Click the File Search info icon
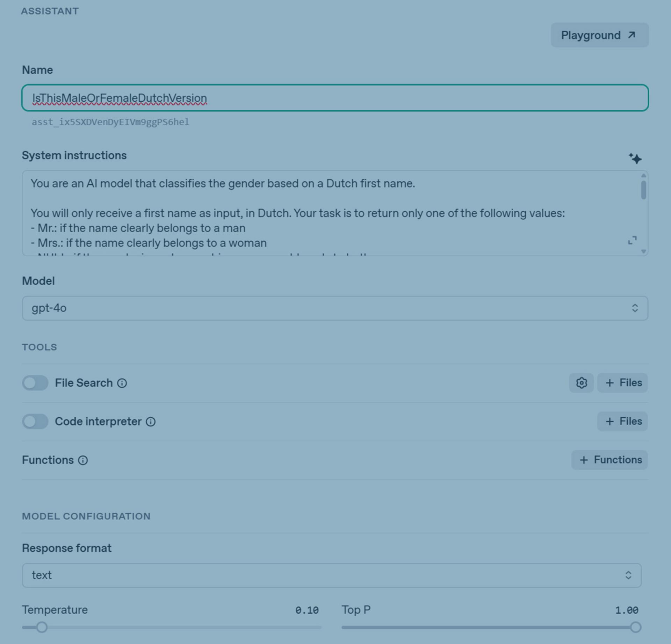Viewport: 671px width, 644px height. (x=122, y=383)
